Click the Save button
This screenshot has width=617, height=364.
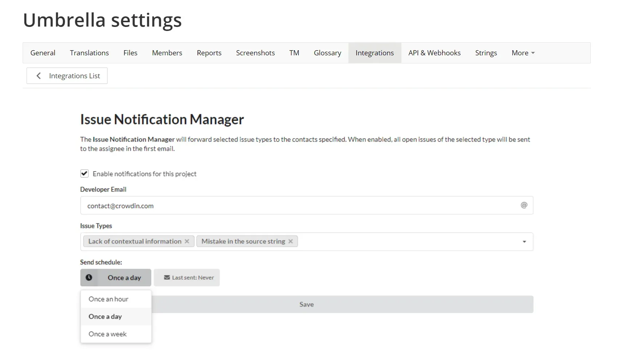click(x=306, y=304)
